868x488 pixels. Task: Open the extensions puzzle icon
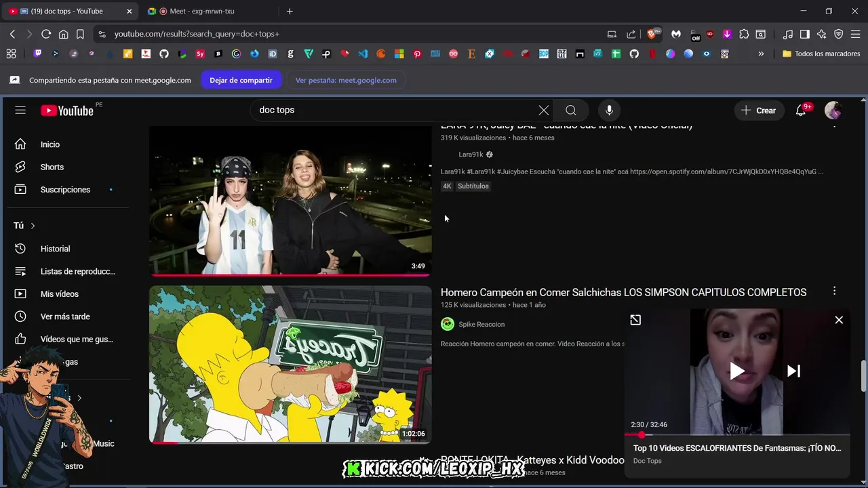[x=744, y=34]
